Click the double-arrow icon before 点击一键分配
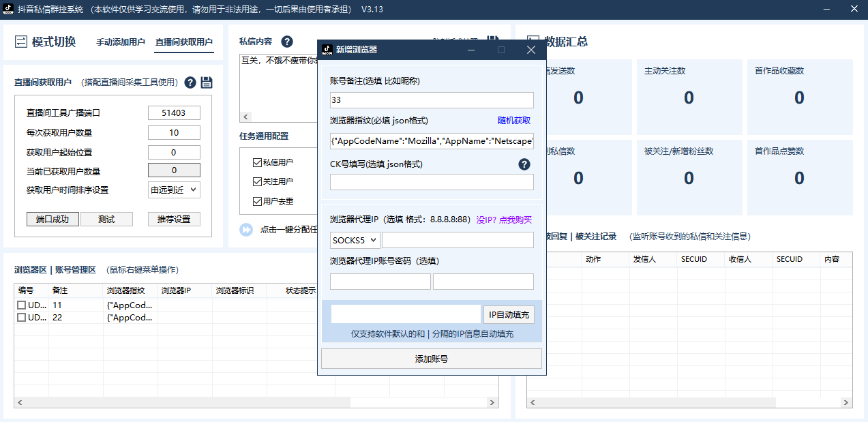Image resolution: width=868 pixels, height=422 pixels. pyautogui.click(x=246, y=229)
